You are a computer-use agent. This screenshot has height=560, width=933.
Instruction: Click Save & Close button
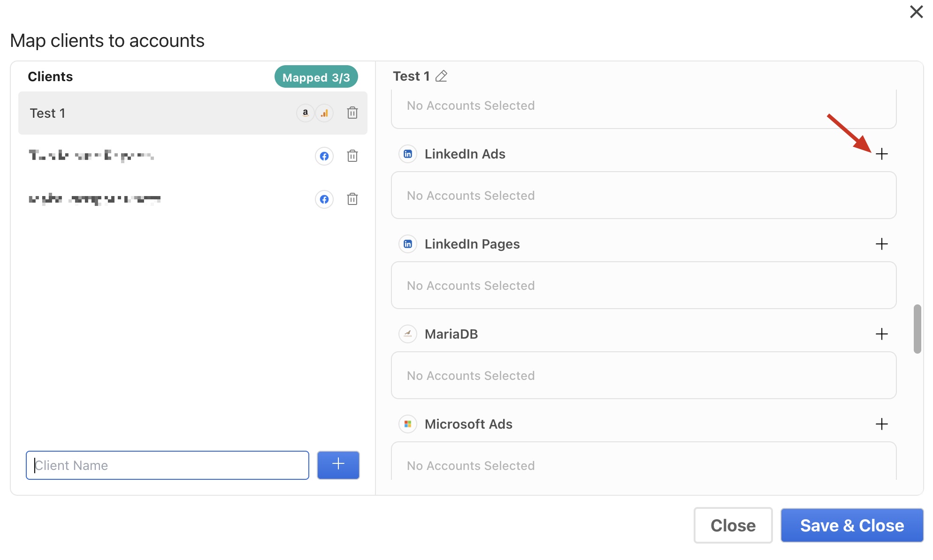(852, 525)
